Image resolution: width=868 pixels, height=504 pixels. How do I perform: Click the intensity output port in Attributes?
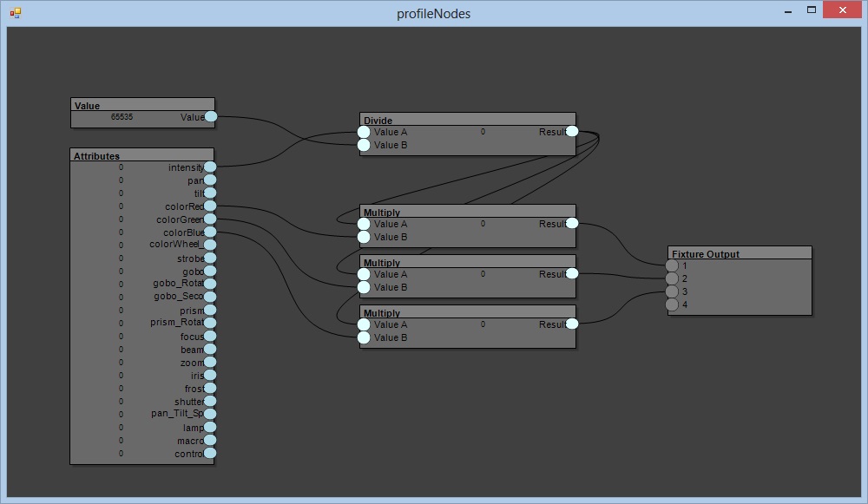pyautogui.click(x=209, y=167)
